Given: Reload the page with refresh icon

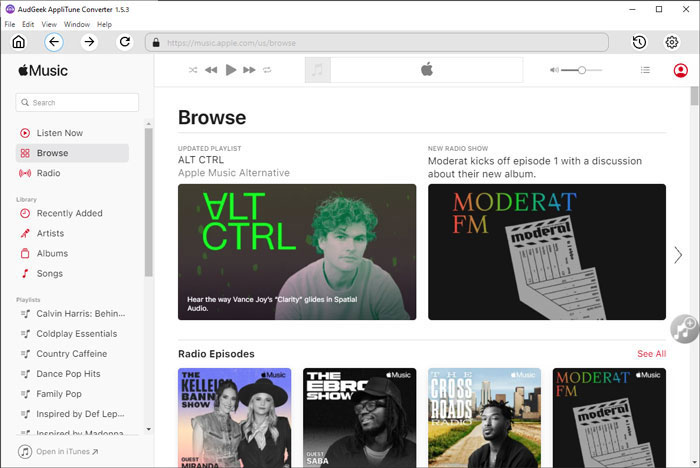Looking at the screenshot, I should [125, 42].
